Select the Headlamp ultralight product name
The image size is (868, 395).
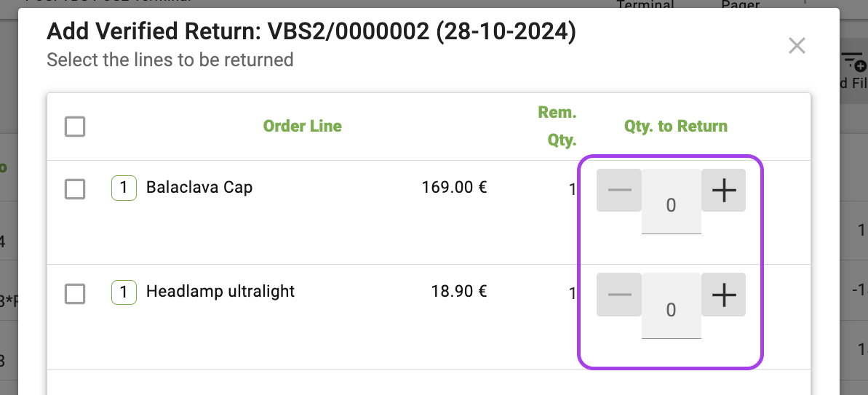(x=220, y=291)
